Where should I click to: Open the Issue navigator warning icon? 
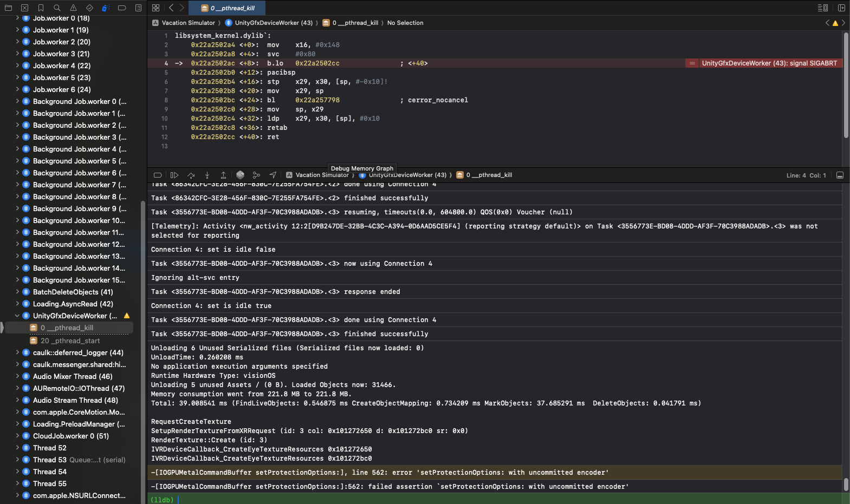(73, 8)
